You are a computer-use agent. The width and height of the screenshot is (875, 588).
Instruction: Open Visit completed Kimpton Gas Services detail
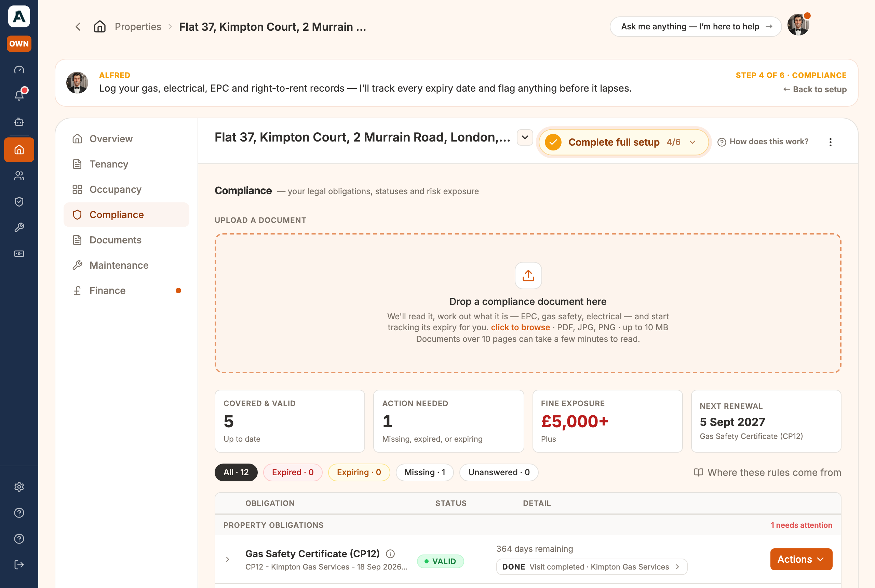(x=592, y=567)
